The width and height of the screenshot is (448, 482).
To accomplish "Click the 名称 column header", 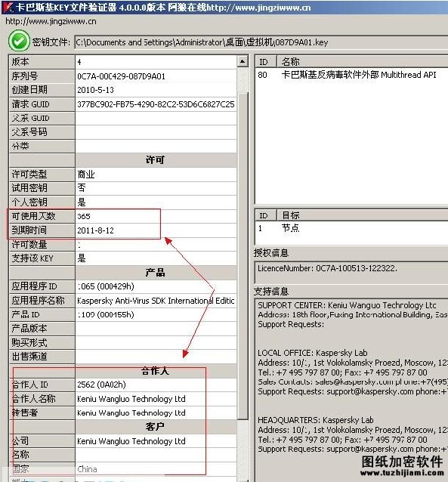I will (x=362, y=61).
